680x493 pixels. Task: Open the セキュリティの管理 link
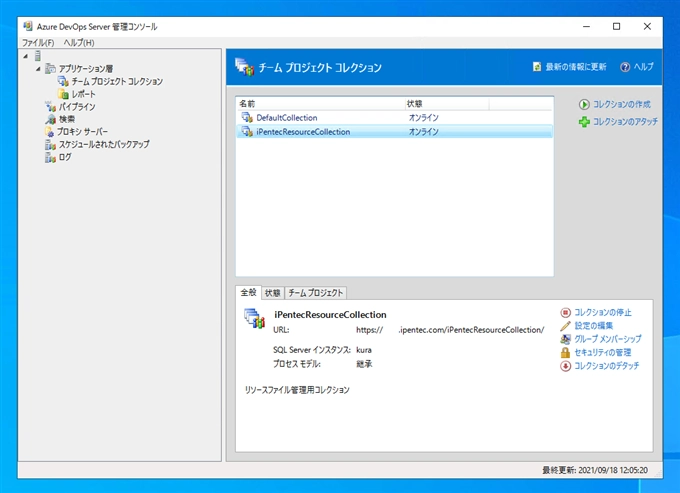click(x=602, y=353)
